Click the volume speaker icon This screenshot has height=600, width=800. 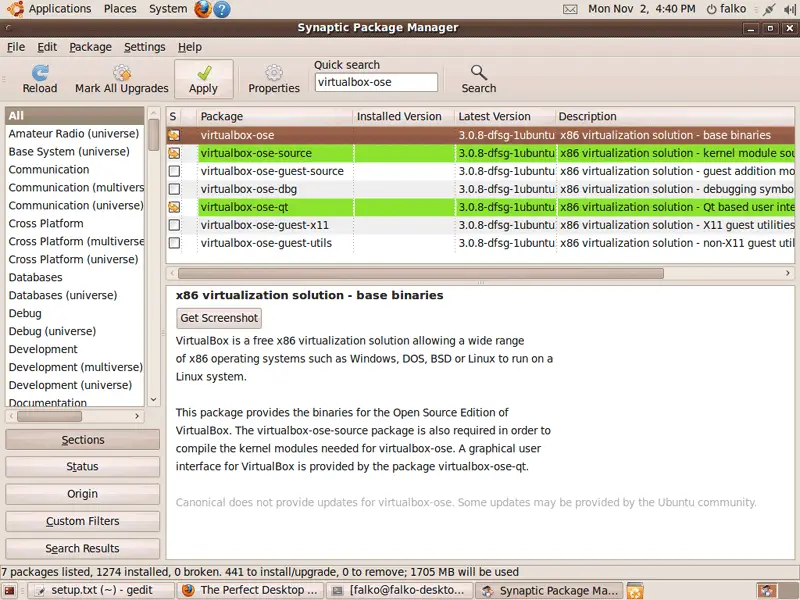tap(790, 9)
